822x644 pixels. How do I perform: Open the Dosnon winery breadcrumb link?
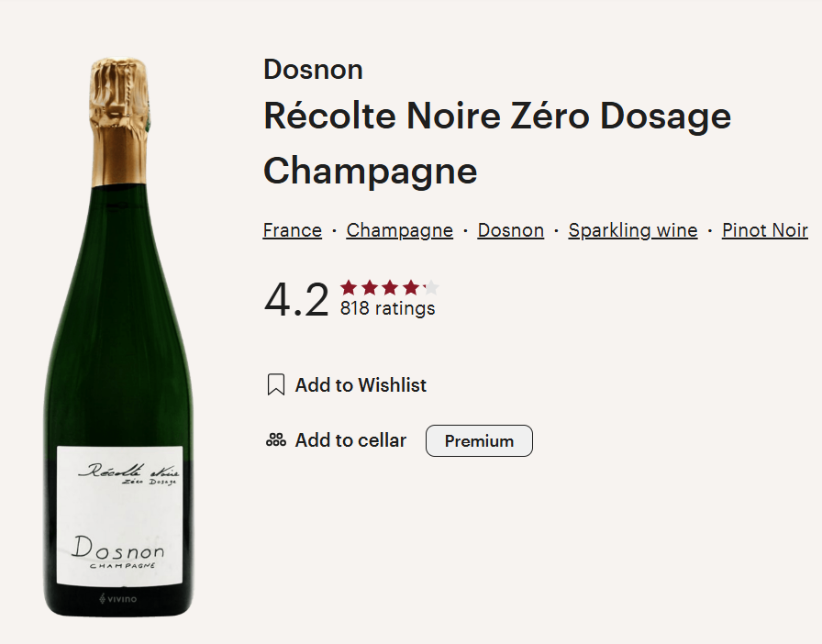(x=511, y=230)
